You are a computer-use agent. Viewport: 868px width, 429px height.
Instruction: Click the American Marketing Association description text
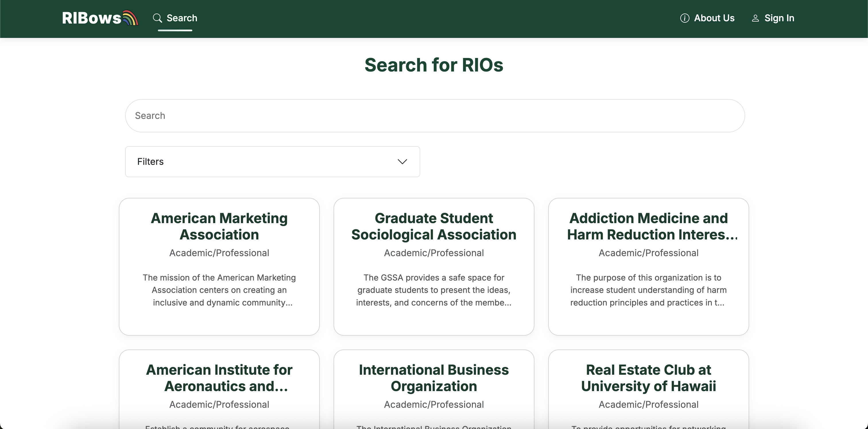(219, 290)
